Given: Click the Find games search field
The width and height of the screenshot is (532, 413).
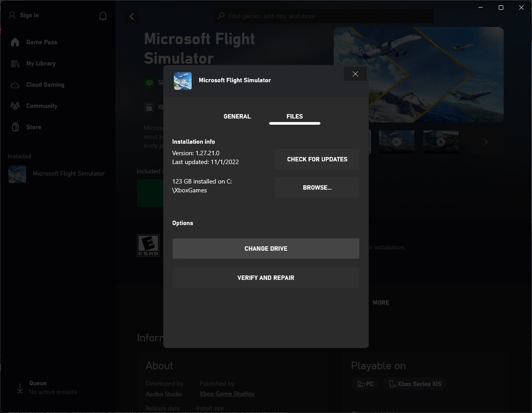Looking at the screenshot, I should [x=323, y=16].
